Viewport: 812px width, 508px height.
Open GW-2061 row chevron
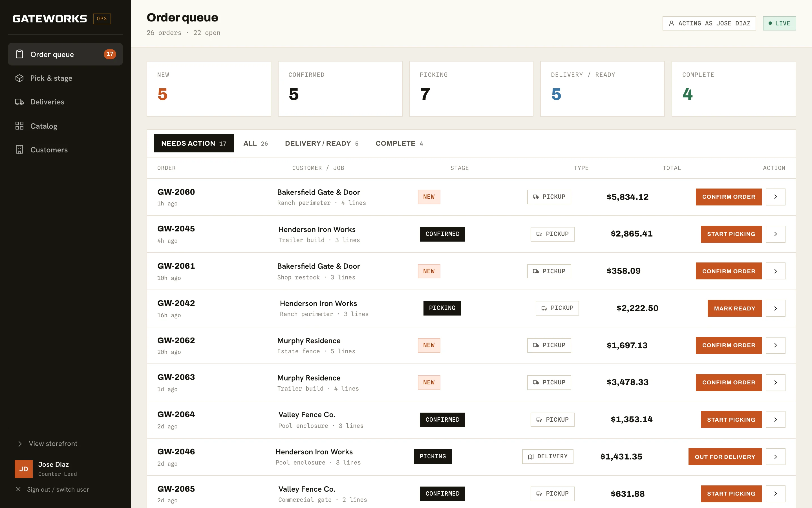[x=775, y=271]
